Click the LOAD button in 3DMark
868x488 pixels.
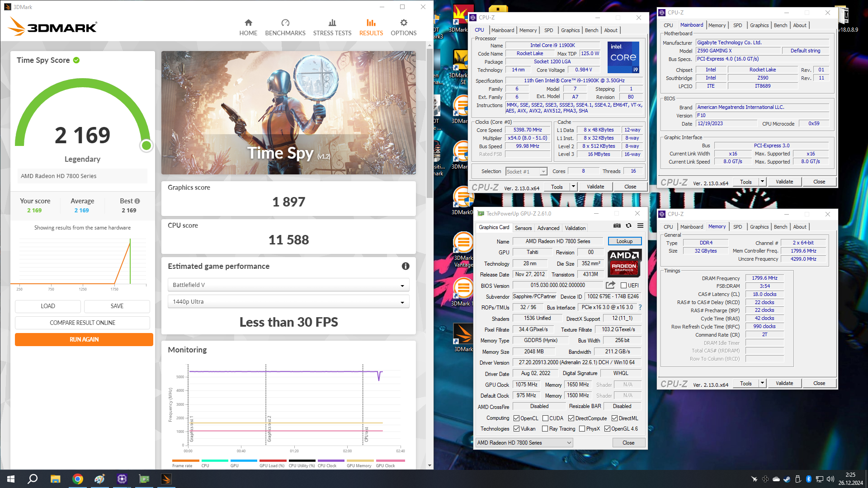click(48, 306)
